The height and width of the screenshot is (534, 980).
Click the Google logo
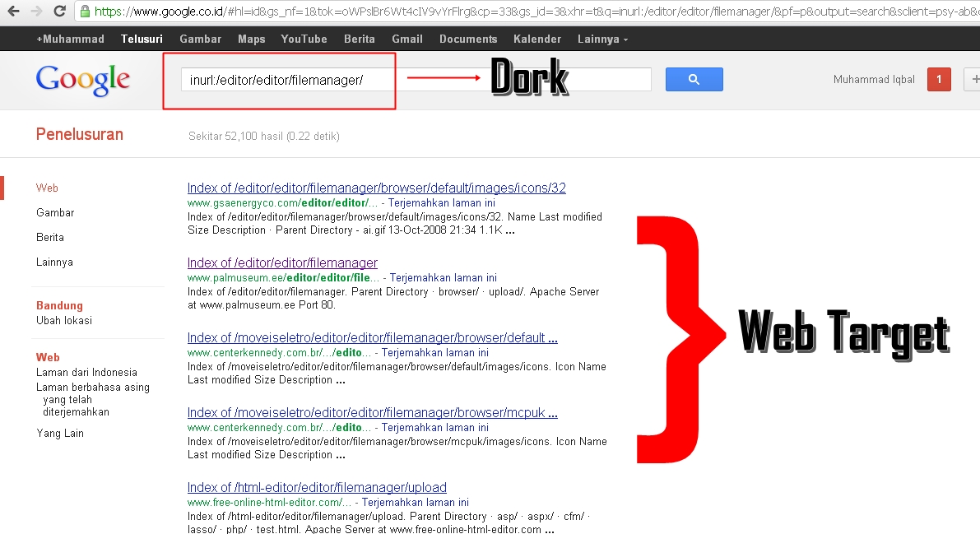(82, 80)
